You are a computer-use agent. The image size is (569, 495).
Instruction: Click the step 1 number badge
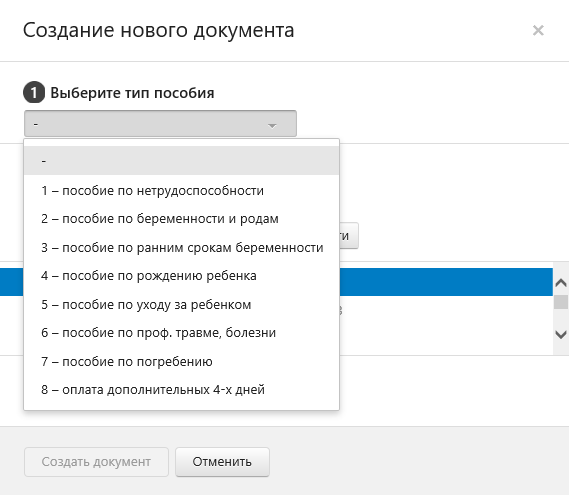click(34, 93)
